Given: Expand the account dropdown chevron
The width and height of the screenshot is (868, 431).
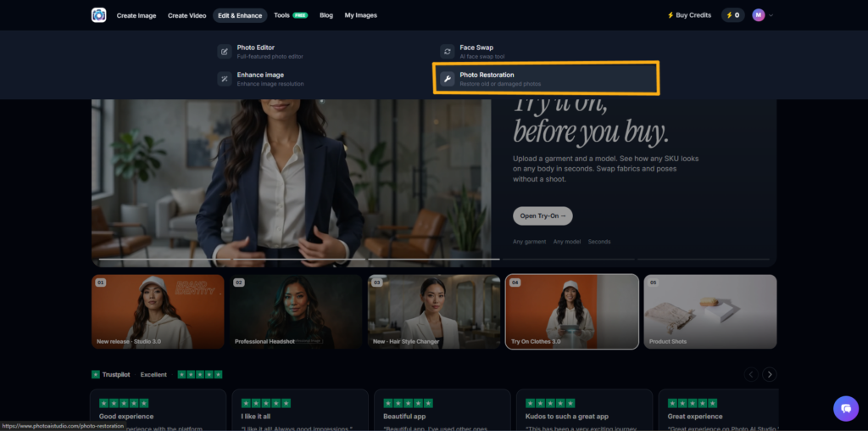Looking at the screenshot, I should point(771,15).
